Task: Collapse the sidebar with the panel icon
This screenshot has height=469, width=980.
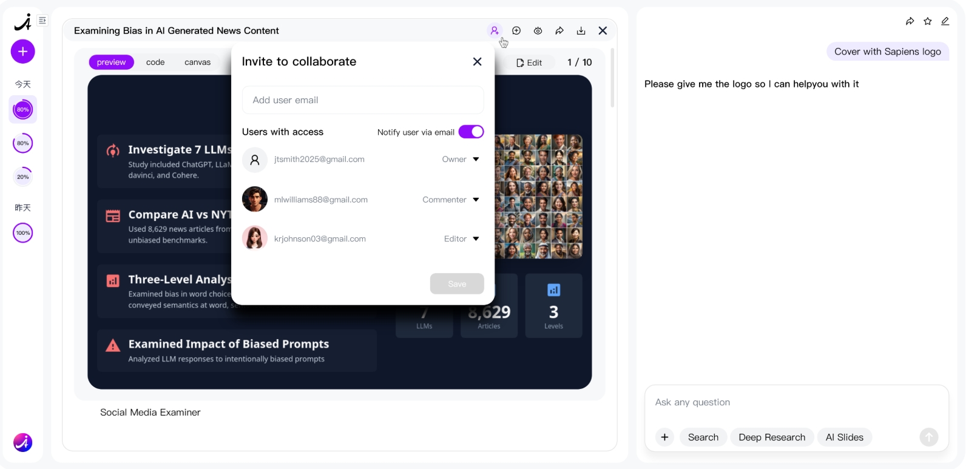Action: pos(42,21)
